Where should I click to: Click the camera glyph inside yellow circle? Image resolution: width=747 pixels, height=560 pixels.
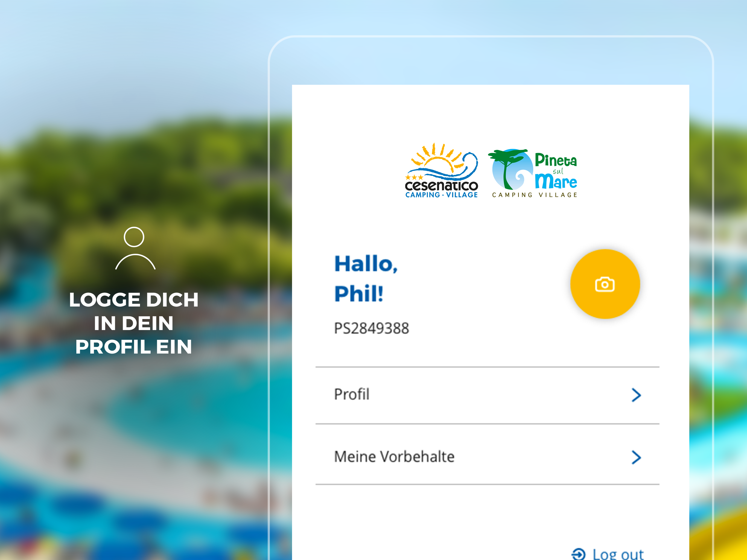[x=605, y=284]
